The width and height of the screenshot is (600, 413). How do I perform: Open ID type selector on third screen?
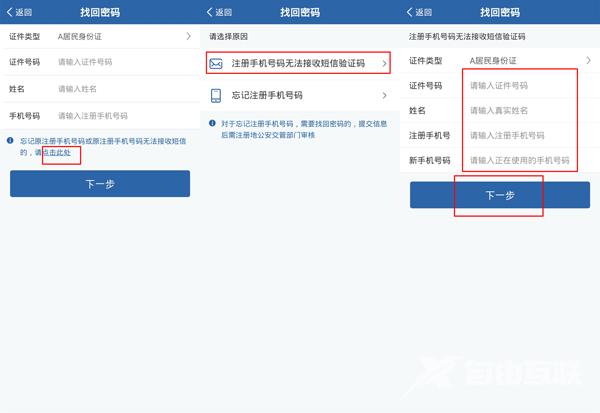(x=500, y=60)
